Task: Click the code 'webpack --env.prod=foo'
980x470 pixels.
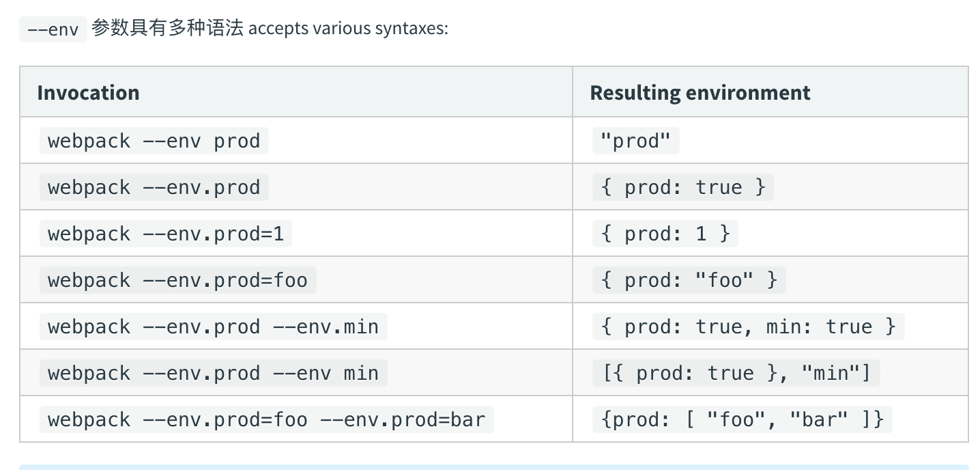Action: (177, 280)
